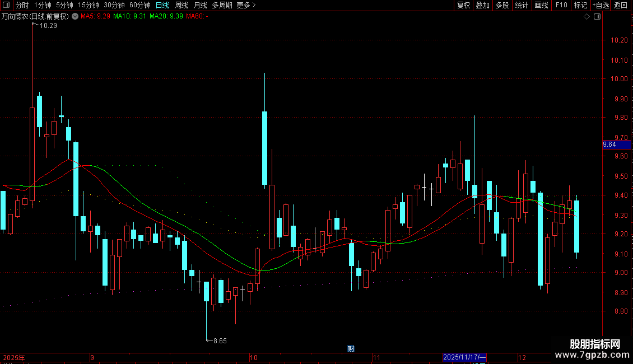The width and height of the screenshot is (633, 364).
Task: Open the 多股 multi-stock view
Action: coord(502,5)
